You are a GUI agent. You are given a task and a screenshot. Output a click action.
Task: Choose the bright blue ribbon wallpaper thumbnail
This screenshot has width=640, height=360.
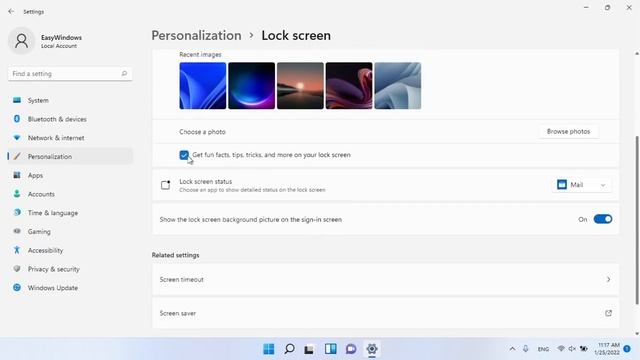202,86
